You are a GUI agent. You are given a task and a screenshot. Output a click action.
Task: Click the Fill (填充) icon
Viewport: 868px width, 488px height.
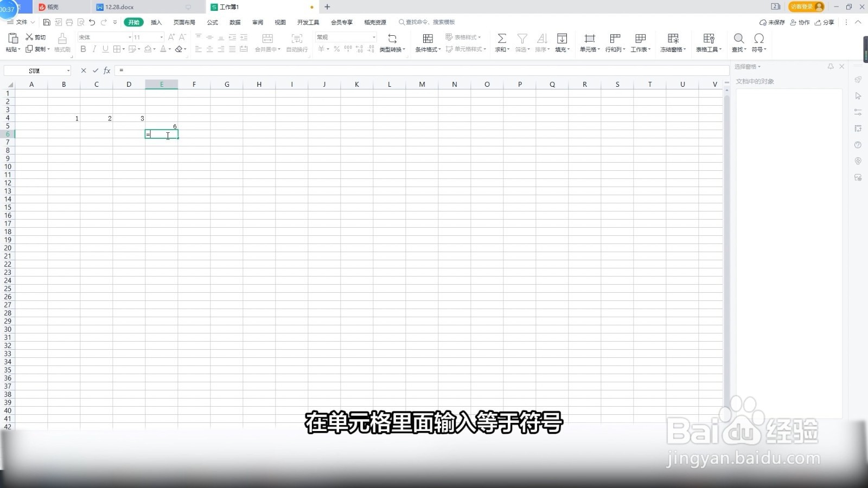coord(562,38)
